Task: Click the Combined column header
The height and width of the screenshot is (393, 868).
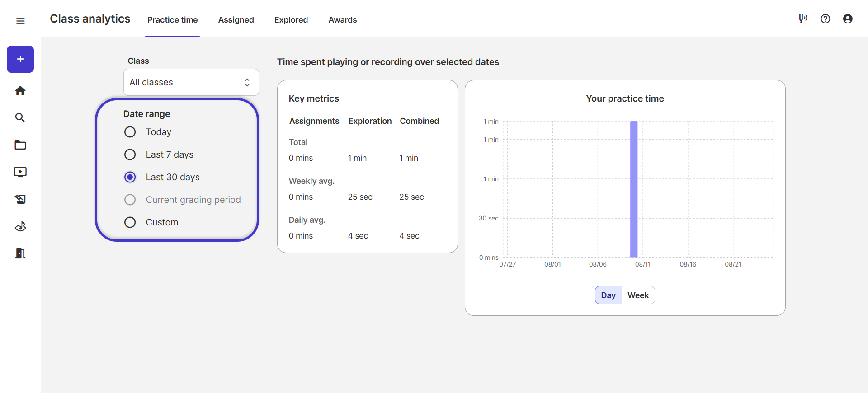Action: click(420, 121)
